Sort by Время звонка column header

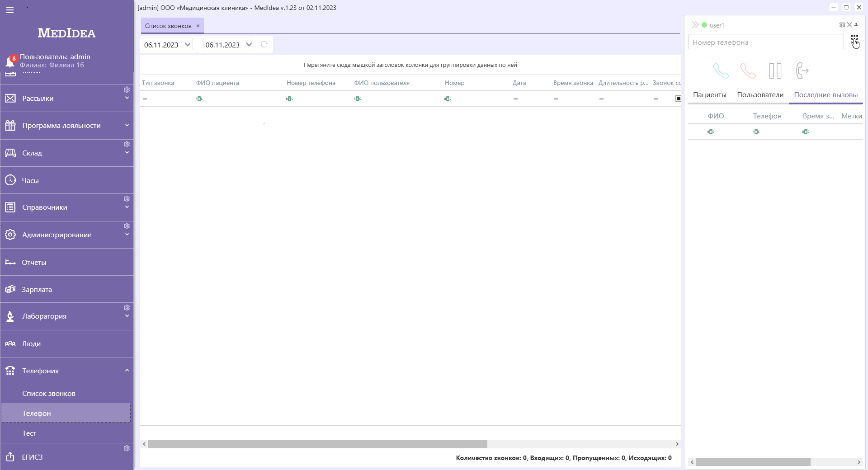pyautogui.click(x=573, y=83)
